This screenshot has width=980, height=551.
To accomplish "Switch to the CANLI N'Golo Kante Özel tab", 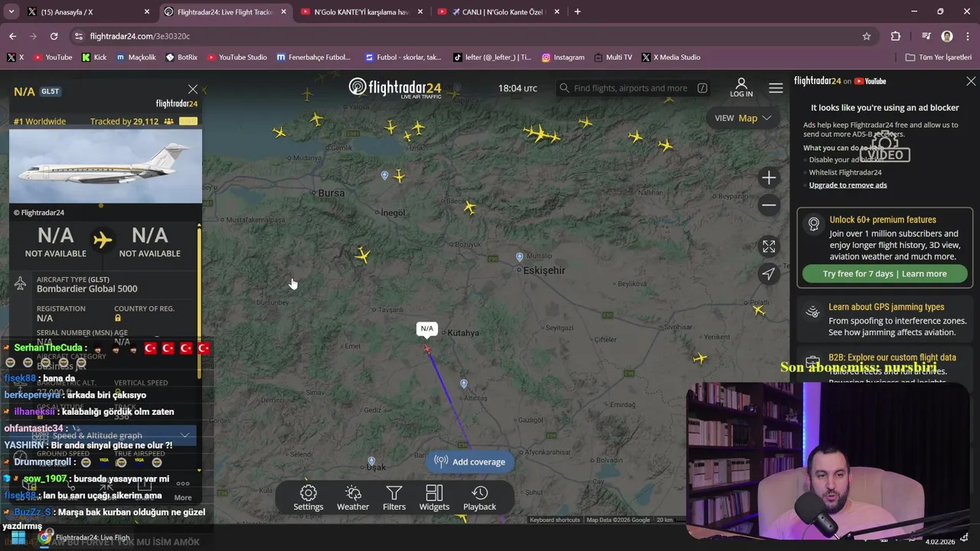I will tap(497, 11).
